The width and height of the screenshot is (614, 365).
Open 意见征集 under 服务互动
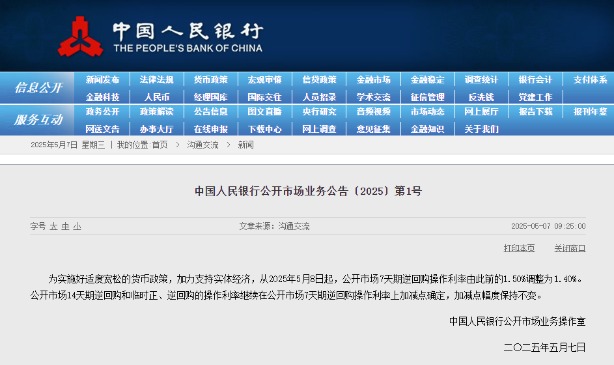tap(373, 129)
